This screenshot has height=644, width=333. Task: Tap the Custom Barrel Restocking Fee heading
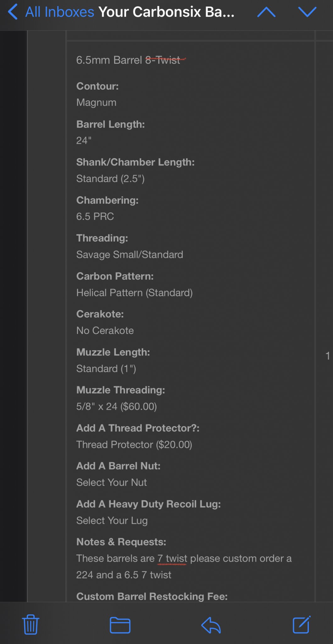click(152, 596)
